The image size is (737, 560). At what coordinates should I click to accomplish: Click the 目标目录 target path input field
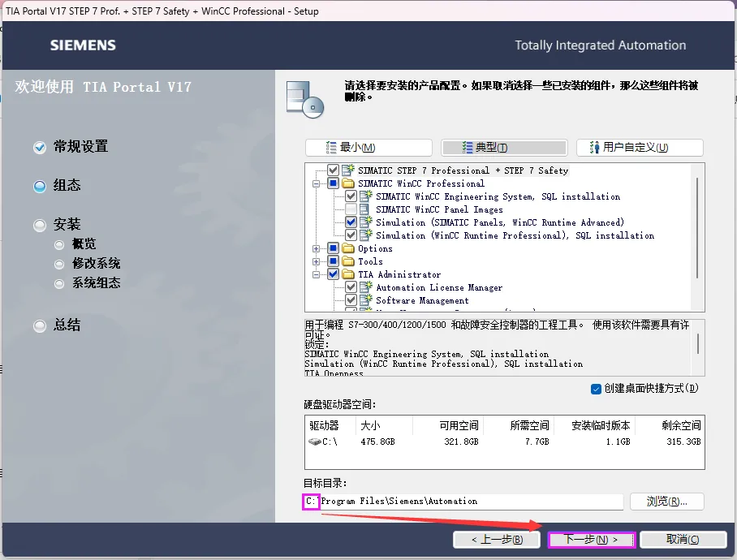pyautogui.click(x=463, y=502)
